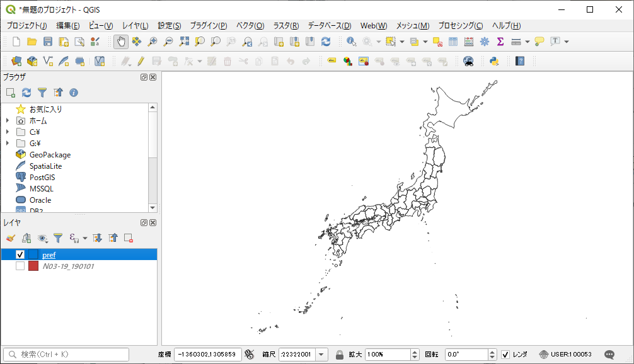Open the Processing toolbox gear icon
This screenshot has height=364, width=634.
click(485, 42)
